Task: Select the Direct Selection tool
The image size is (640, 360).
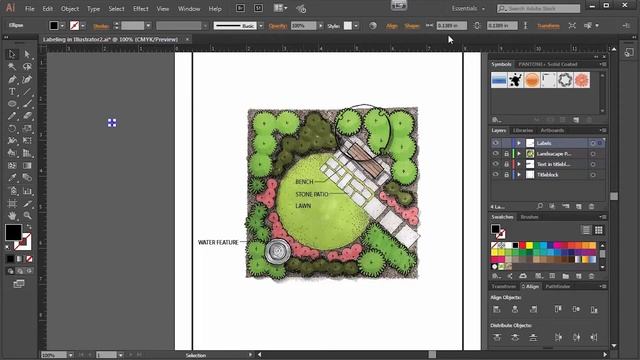Action: click(x=27, y=54)
